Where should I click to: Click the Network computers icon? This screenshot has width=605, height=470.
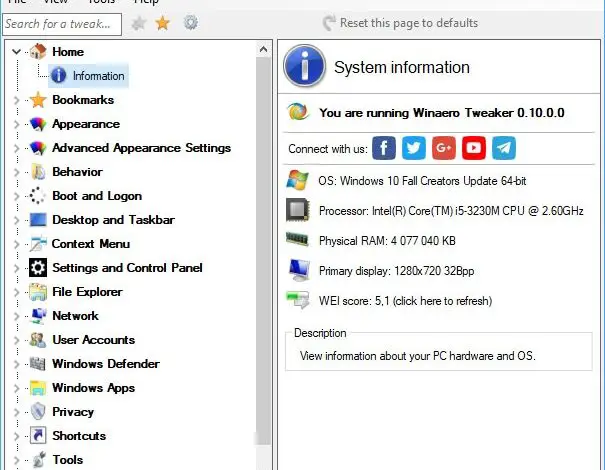point(38,316)
